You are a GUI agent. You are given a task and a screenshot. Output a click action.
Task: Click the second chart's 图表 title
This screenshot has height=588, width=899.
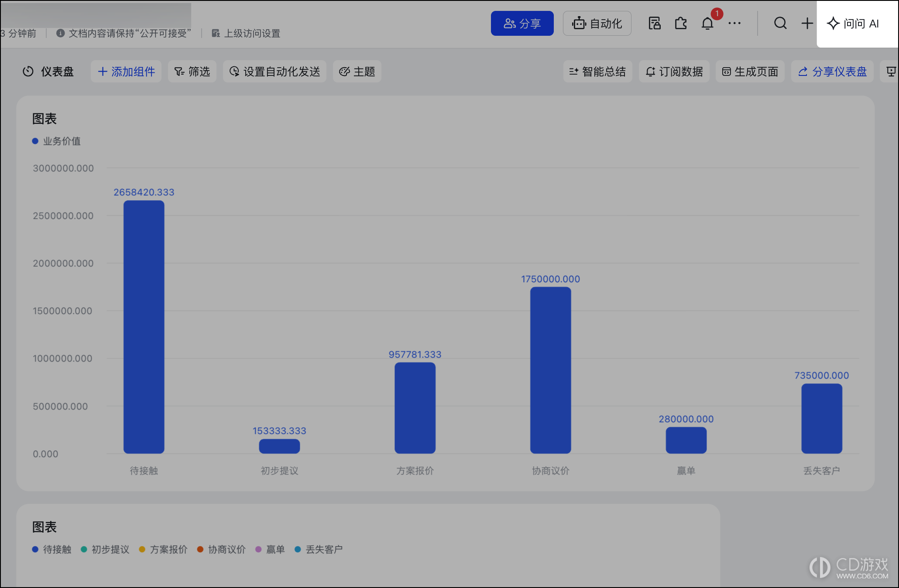[x=45, y=527]
